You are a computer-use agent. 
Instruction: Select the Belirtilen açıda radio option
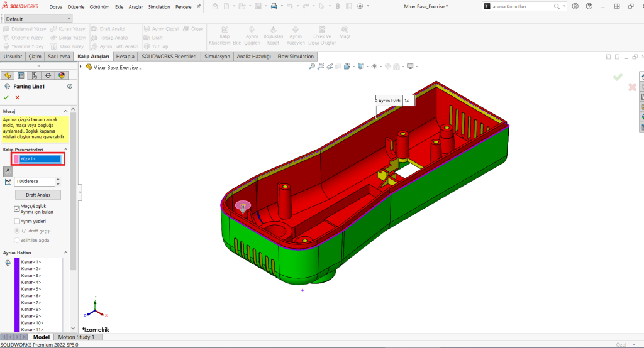point(17,240)
